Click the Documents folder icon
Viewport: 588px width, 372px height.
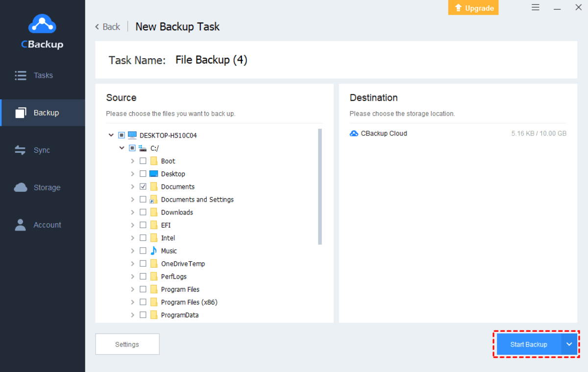coord(154,186)
